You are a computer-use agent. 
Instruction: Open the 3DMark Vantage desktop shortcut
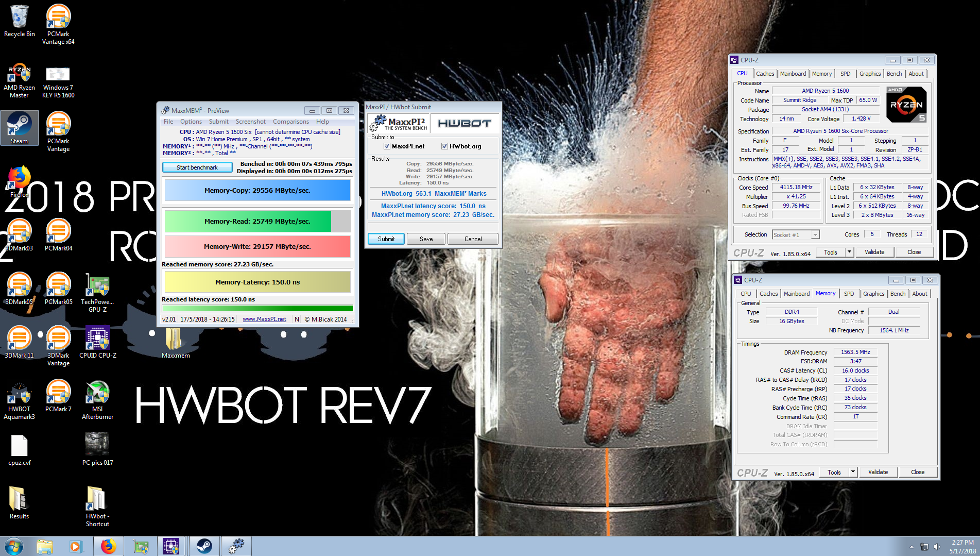58,346
